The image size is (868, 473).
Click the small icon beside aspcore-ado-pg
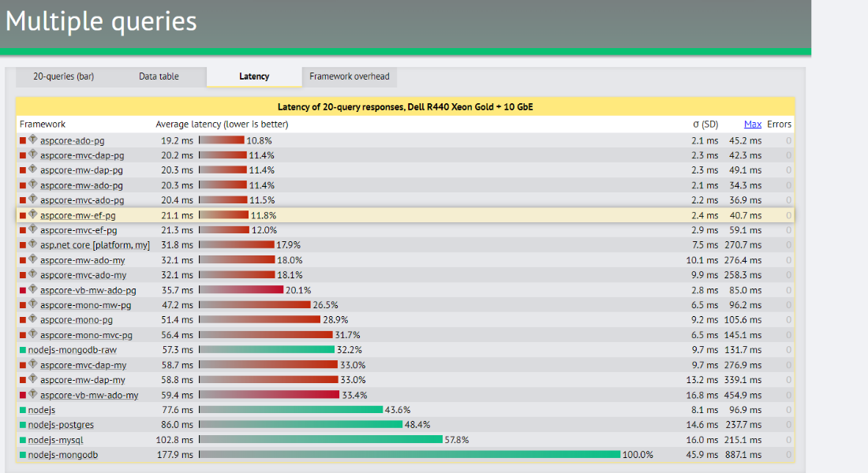coord(33,140)
